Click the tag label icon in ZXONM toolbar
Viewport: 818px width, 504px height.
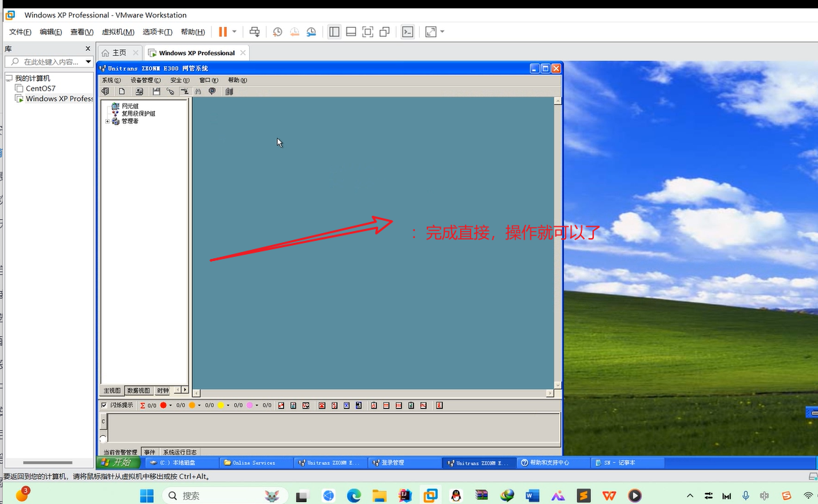click(x=170, y=91)
